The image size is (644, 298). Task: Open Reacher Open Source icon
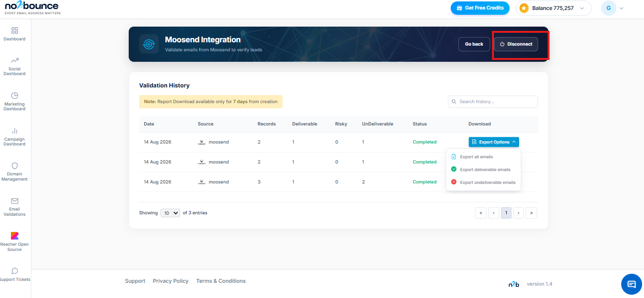coord(15,236)
